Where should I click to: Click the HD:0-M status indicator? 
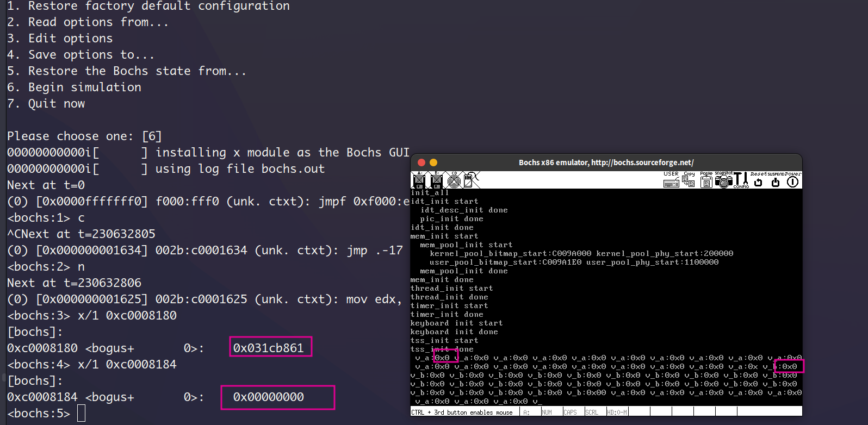pyautogui.click(x=617, y=412)
